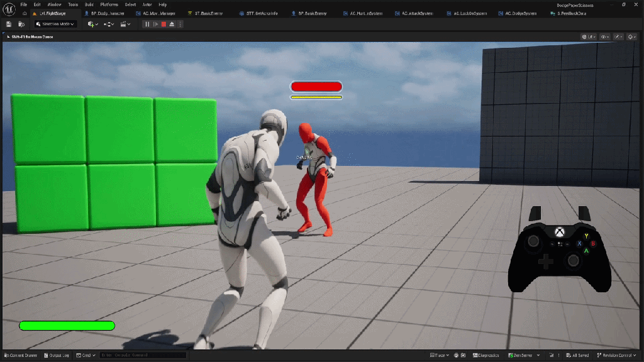This screenshot has height=362, width=644.
Task: Open the Selection Mode dropdown
Action: (55, 24)
